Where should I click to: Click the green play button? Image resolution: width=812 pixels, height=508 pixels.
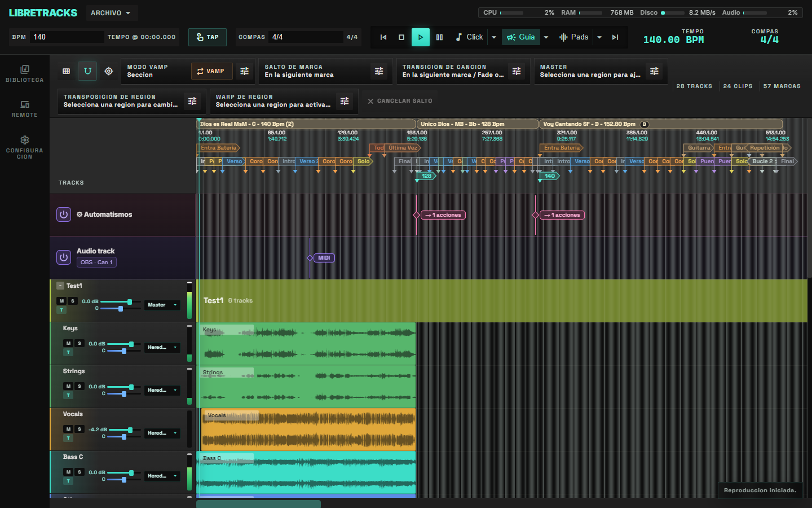coord(420,37)
